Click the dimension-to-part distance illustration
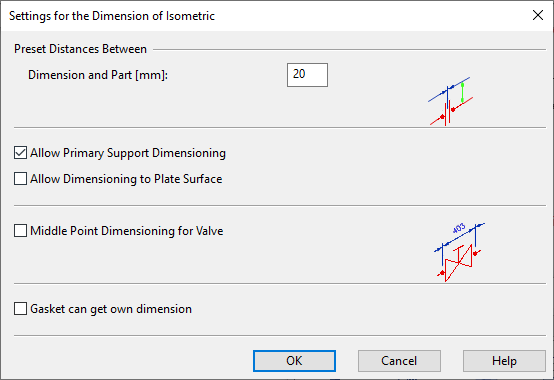 click(x=450, y=101)
